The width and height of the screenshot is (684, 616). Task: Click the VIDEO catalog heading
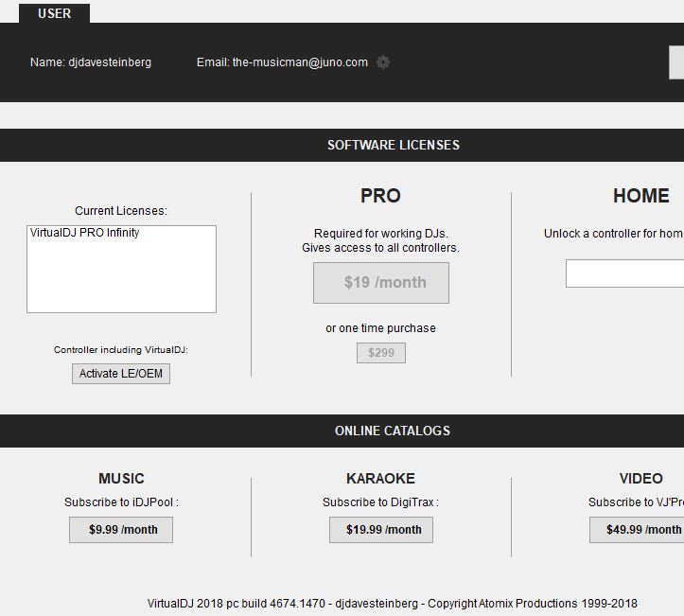pos(640,479)
